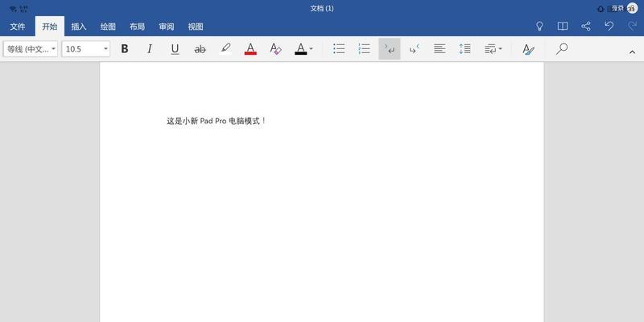Open the 文件 menu
Image resolution: width=644 pixels, height=322 pixels.
pos(18,27)
